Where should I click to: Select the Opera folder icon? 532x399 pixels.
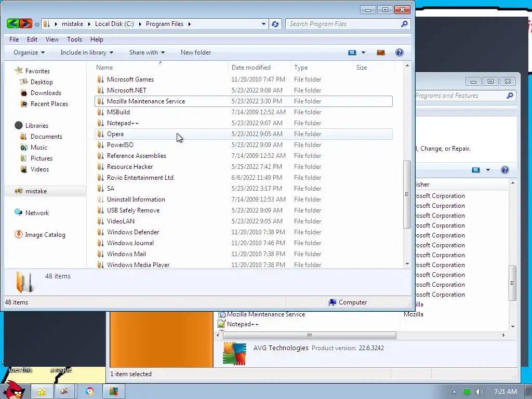coord(100,134)
